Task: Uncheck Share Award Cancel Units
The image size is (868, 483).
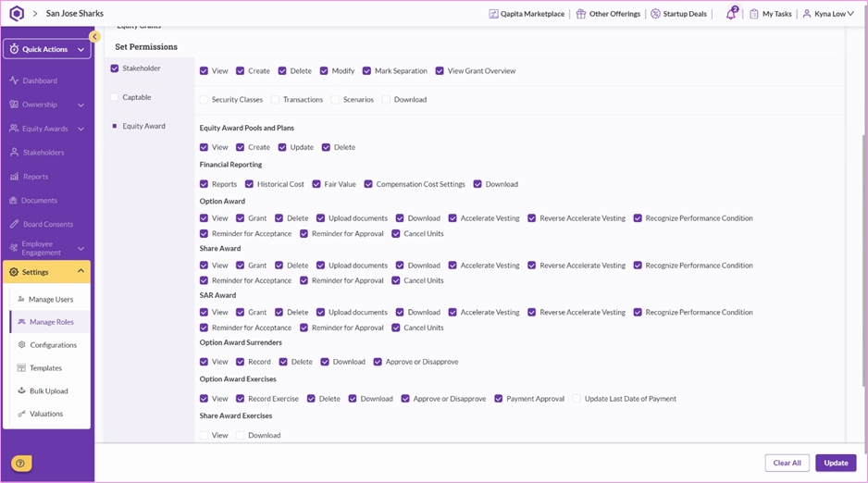Action: (x=396, y=280)
